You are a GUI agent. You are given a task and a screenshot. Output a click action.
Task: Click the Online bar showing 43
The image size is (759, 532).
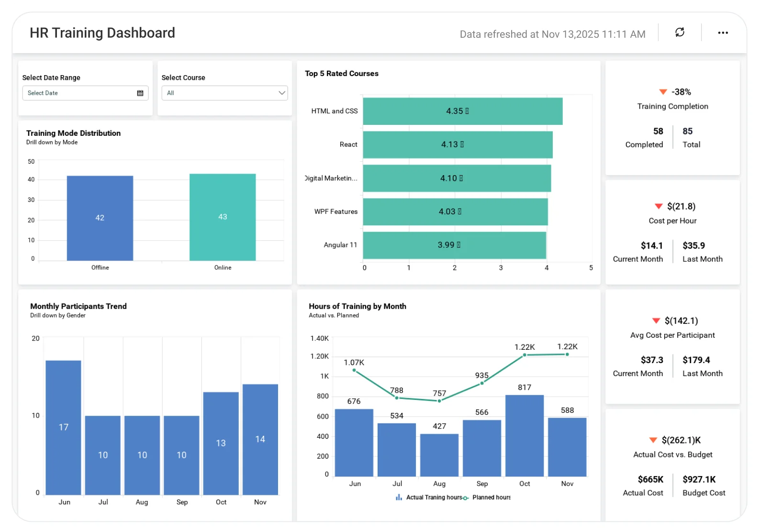point(223,217)
